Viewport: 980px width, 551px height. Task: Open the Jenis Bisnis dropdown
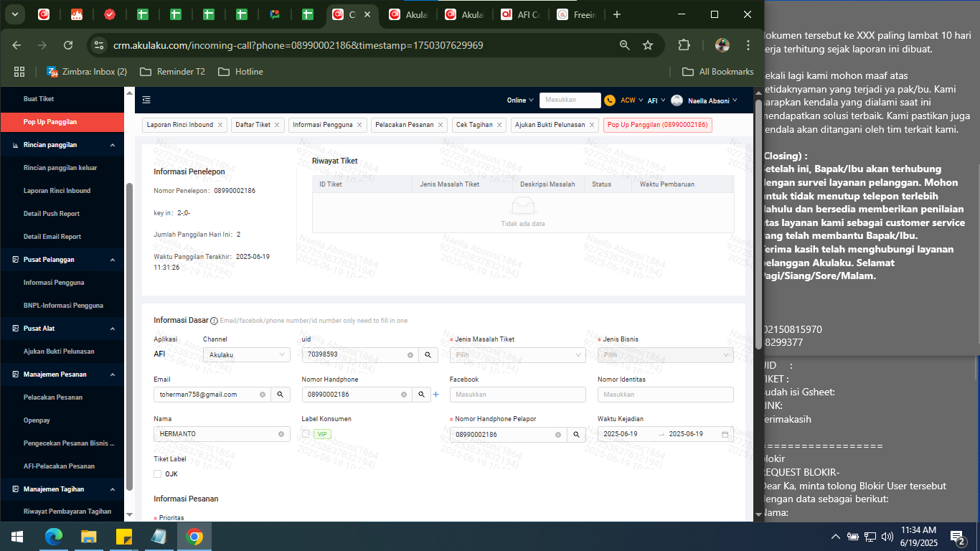point(666,354)
